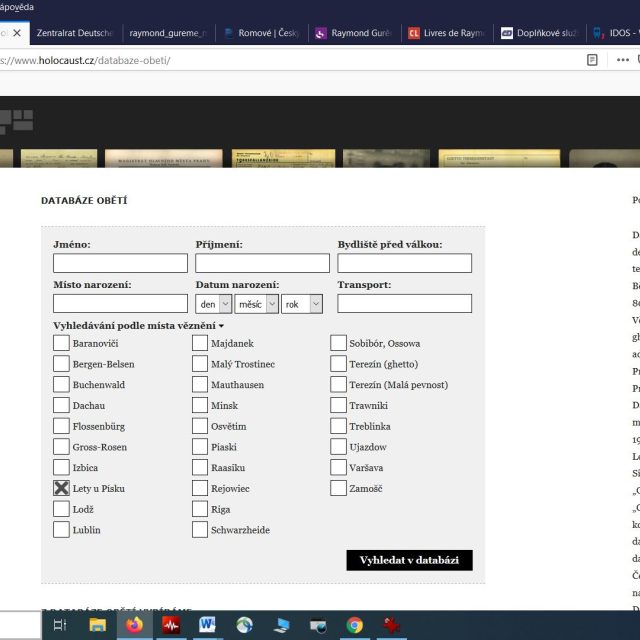Enable the Osvětim checkbox
Screen dimensions: 640x640
pos(200,426)
